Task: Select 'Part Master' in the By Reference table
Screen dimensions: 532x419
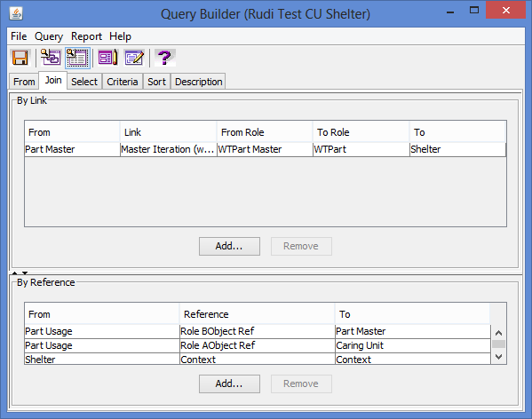Action: pos(413,331)
